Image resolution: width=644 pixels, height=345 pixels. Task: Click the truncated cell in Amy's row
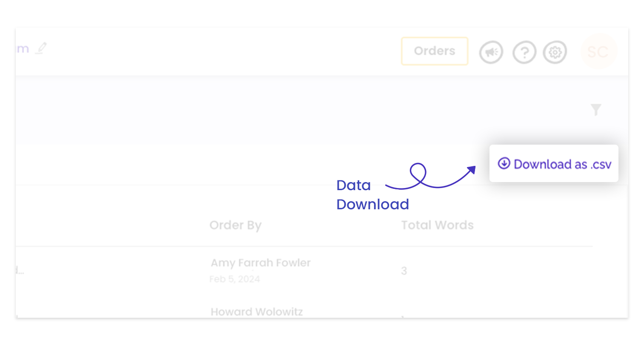20,271
